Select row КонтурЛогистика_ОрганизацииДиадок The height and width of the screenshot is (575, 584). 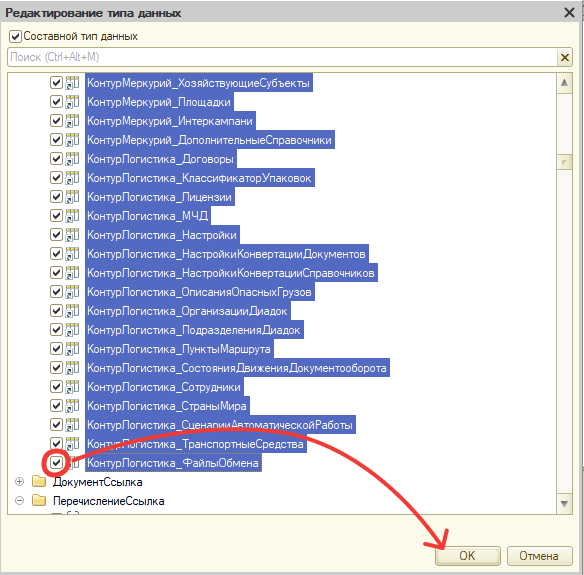point(188,311)
